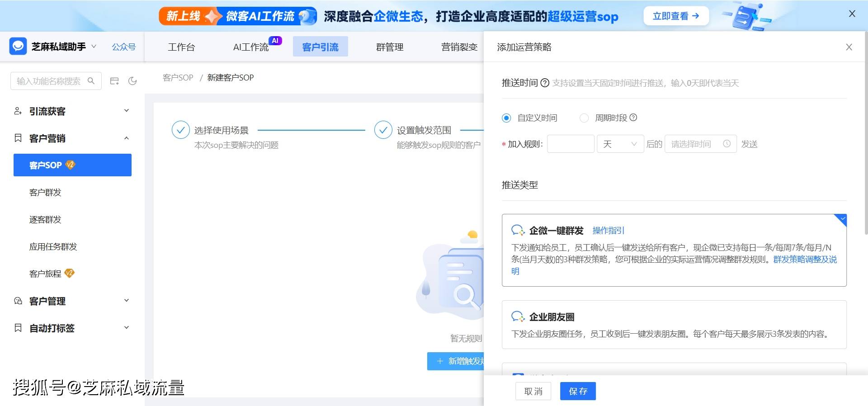Open the 操作指引 link
Screen dimensions: 868x406
click(x=608, y=231)
